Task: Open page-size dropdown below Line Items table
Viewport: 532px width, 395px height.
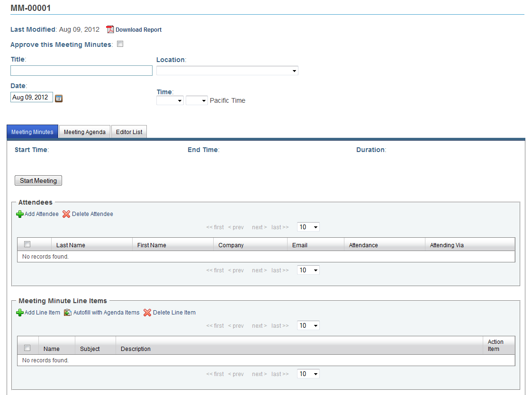Action: point(308,374)
